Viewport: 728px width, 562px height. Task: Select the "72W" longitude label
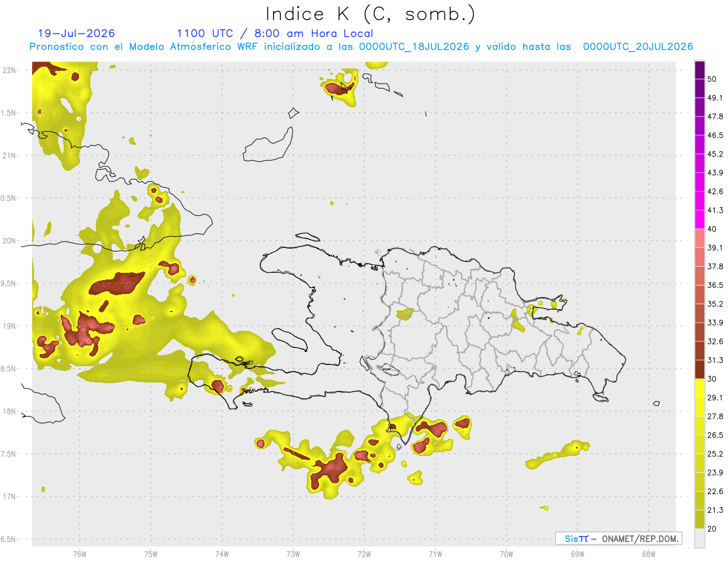364,553
